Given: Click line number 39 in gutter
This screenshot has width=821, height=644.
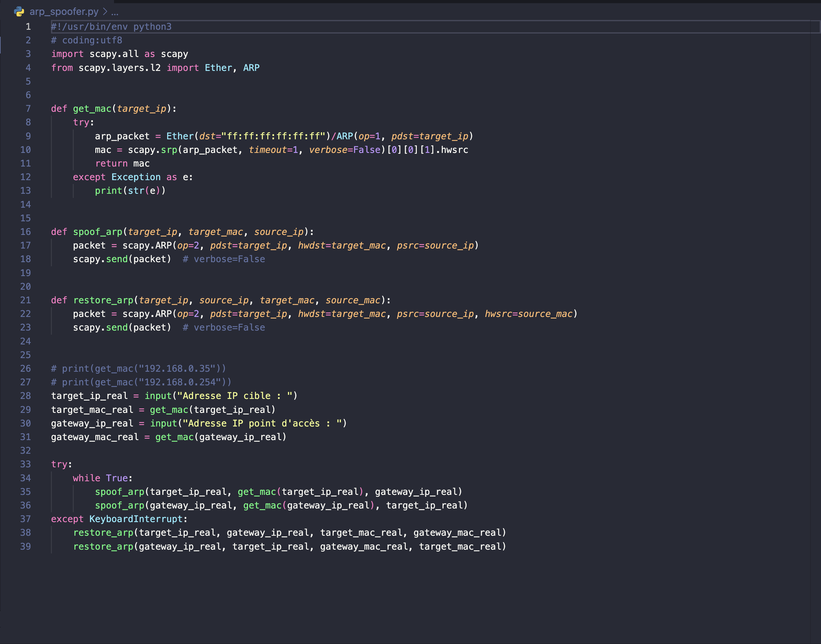Looking at the screenshot, I should point(26,546).
